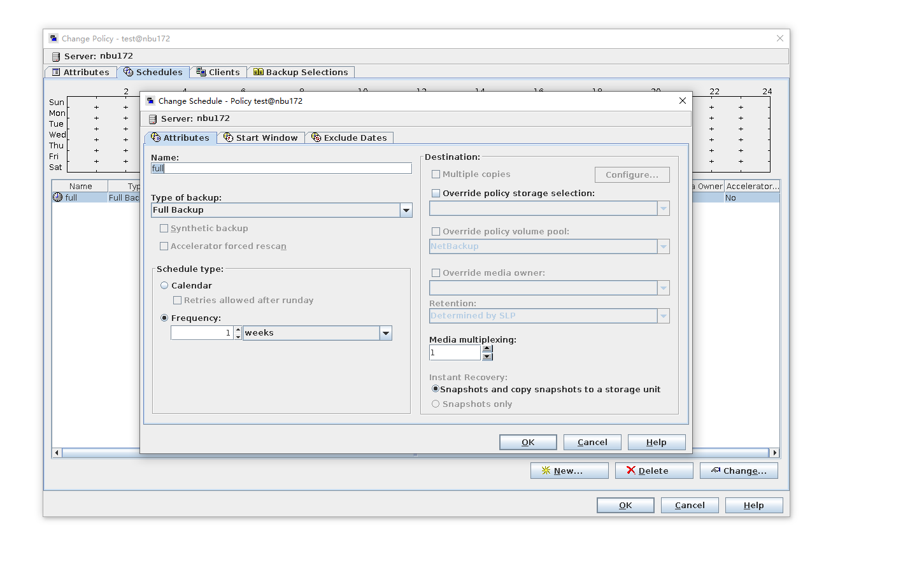Decrease Media multiplexing value
924x582 pixels.
487,357
